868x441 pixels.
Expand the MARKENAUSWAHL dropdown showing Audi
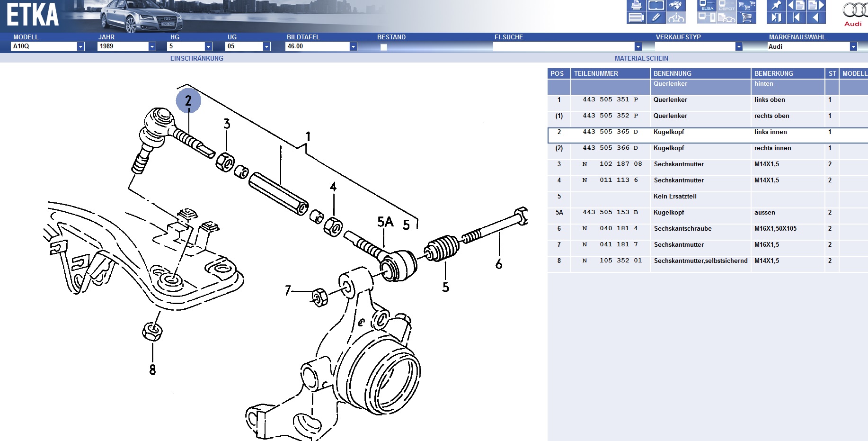click(853, 46)
